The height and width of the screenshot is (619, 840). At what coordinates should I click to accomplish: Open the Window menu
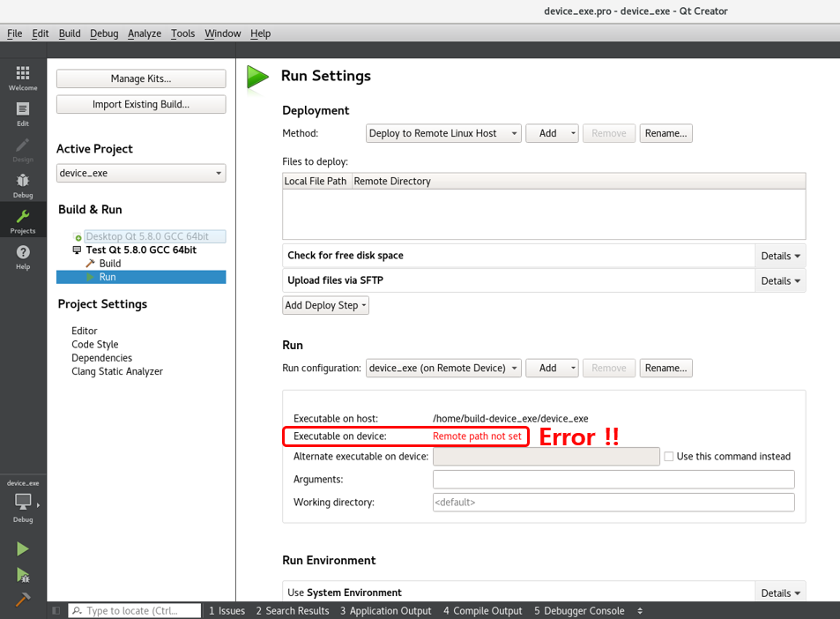[x=222, y=34]
